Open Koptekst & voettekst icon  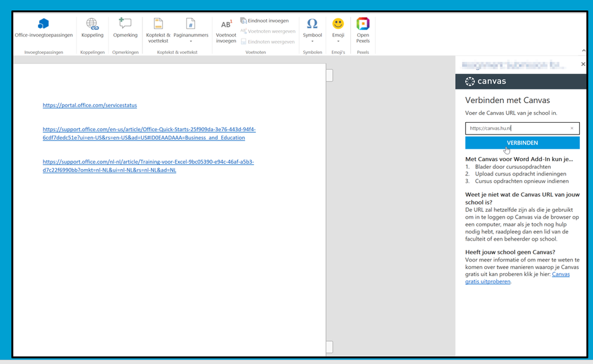[x=158, y=24]
